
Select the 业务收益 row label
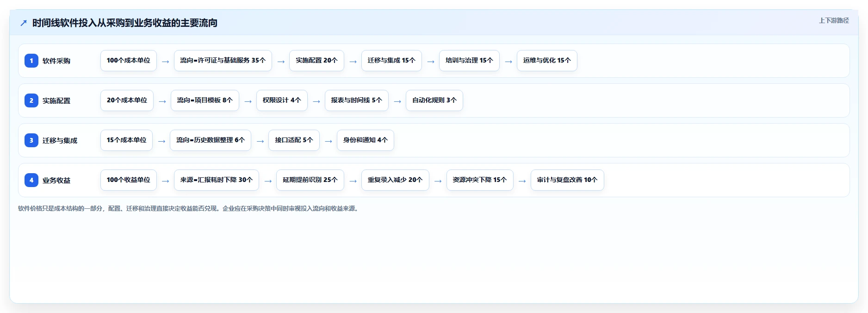(56, 180)
